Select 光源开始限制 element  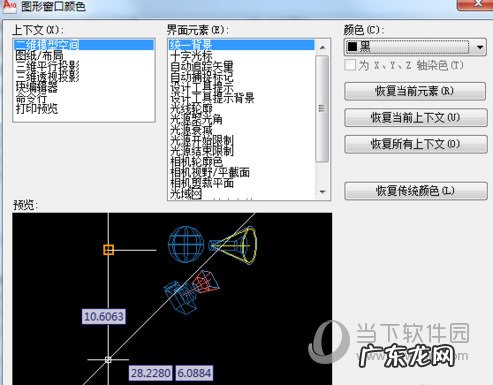click(241, 141)
